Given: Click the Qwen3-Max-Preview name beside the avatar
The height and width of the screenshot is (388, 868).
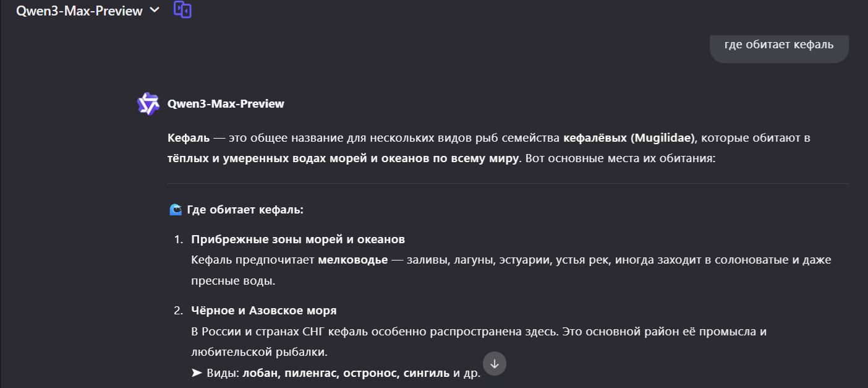Looking at the screenshot, I should point(226,104).
